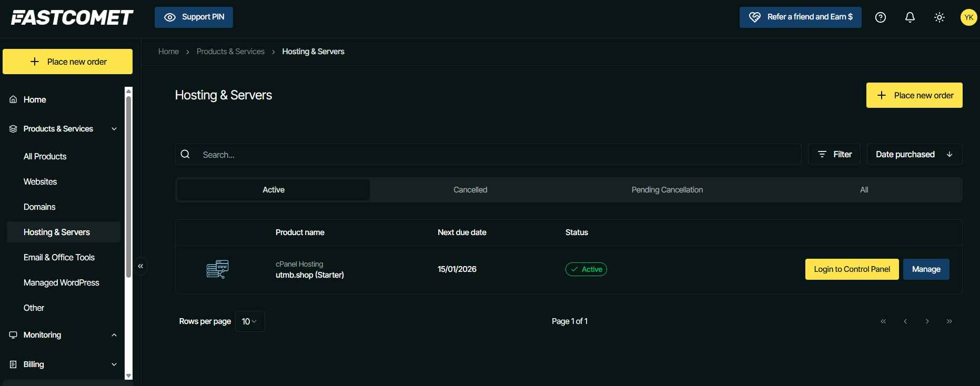Go to Products & Services breadcrumb

tap(230, 52)
